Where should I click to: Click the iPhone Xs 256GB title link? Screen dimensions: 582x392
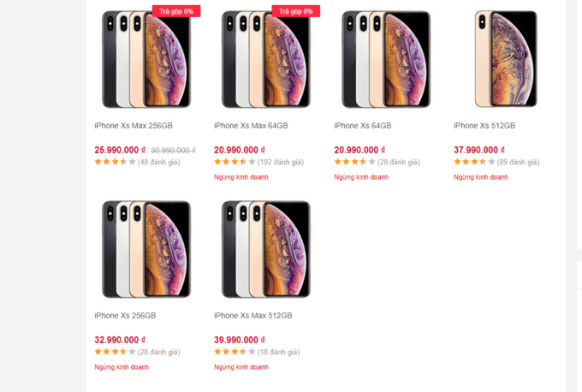[x=125, y=316]
